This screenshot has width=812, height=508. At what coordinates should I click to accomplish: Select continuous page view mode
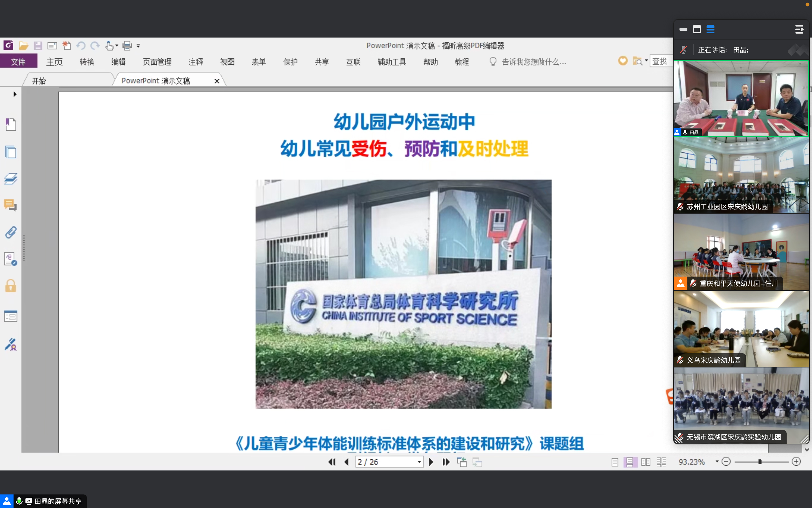pos(630,462)
